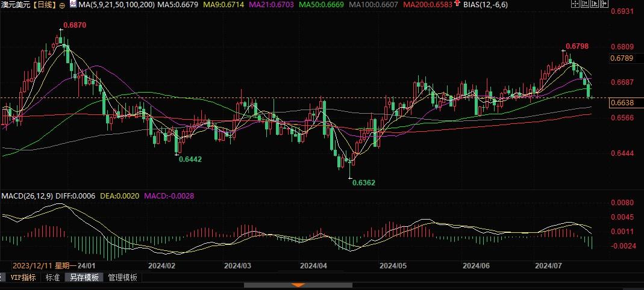Click the 2024/05 date axis label

393,265
